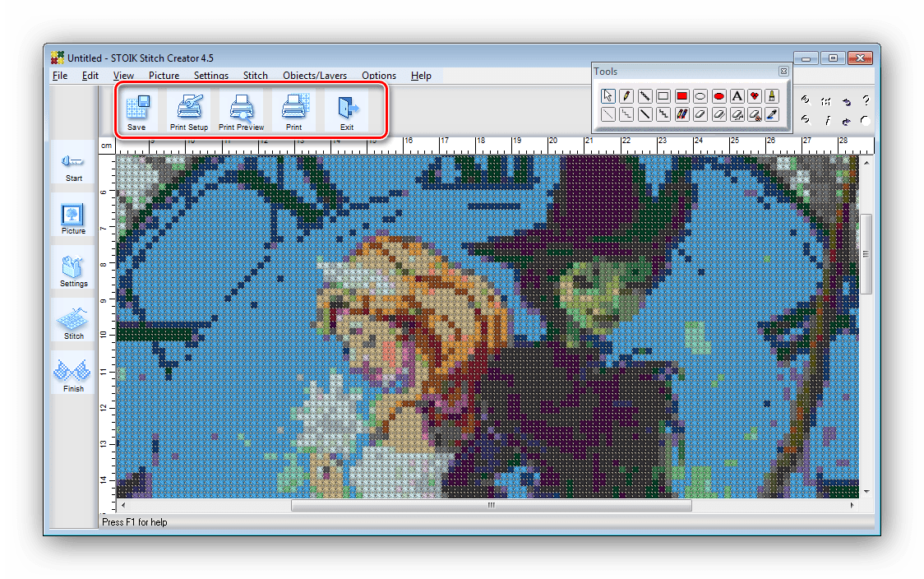Open the Help menu
Viewport: 924px width, 579px height.
422,76
